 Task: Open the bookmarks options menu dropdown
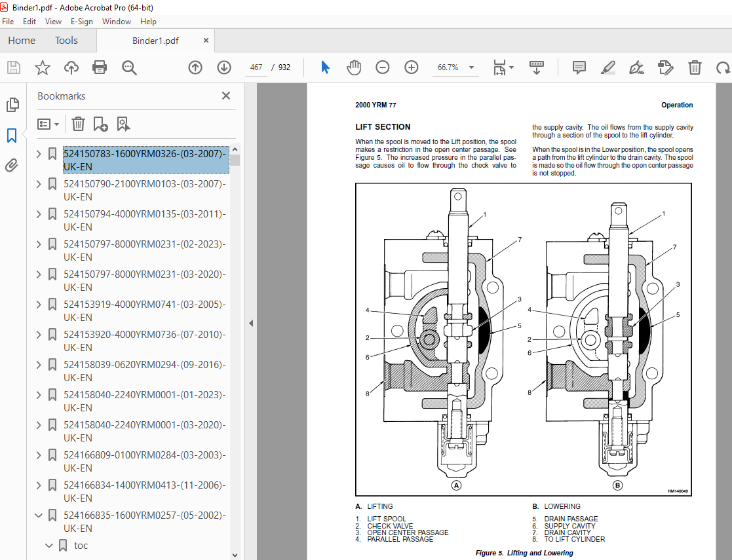tap(48, 124)
